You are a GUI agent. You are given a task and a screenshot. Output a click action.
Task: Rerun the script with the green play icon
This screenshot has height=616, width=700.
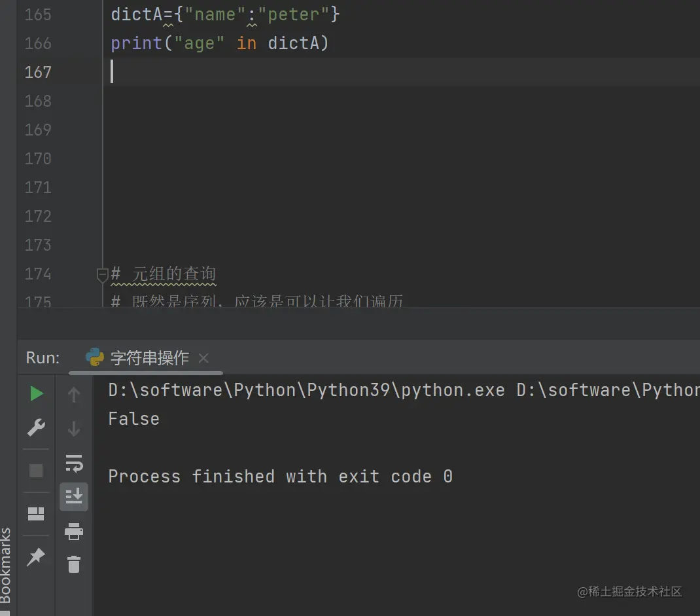click(36, 393)
